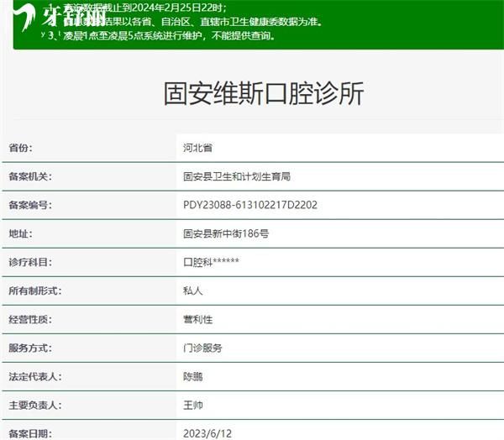The image size is (504, 440).
Task: Select the ownership value 私人
Action: [193, 291]
